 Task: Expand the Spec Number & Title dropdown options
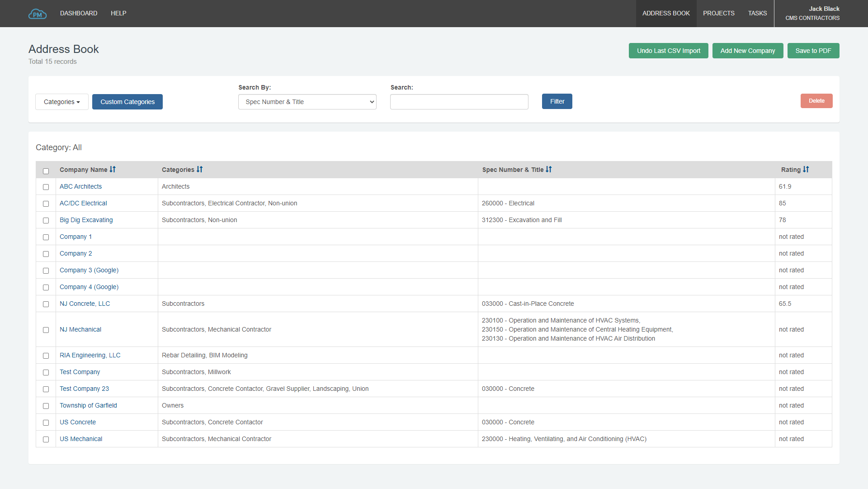[307, 102]
